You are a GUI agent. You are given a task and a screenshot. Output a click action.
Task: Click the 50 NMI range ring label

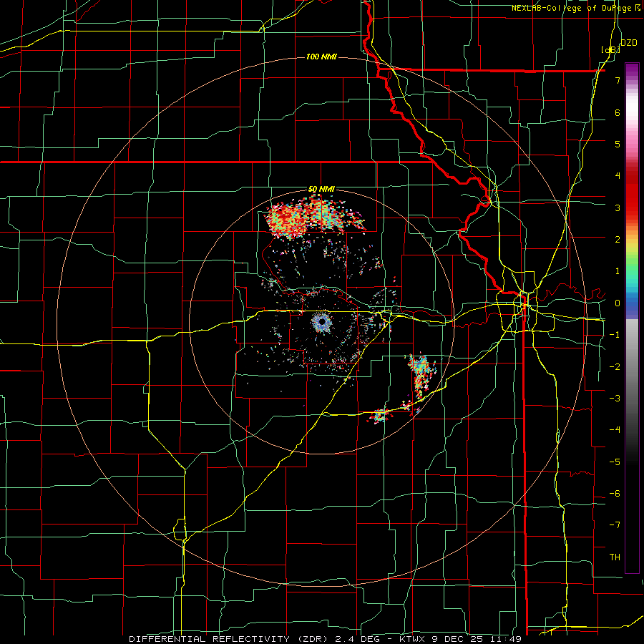(321, 189)
